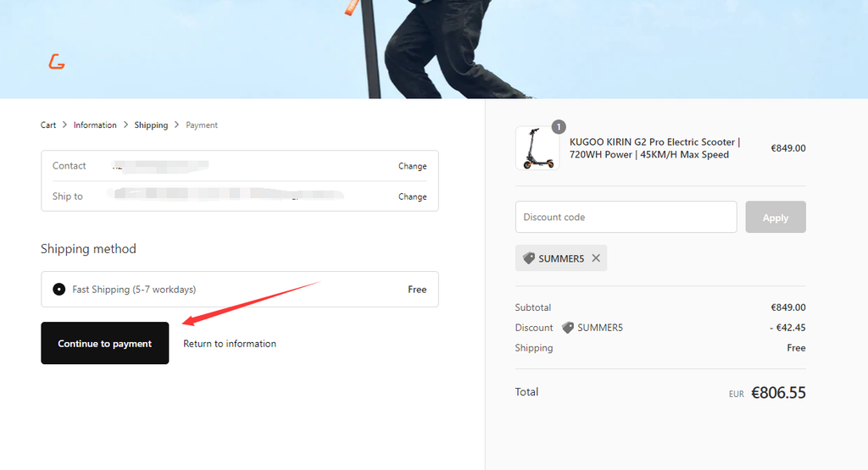868x470 pixels.
Task: Click the chevron between Shipping and Payment
Action: tap(176, 125)
